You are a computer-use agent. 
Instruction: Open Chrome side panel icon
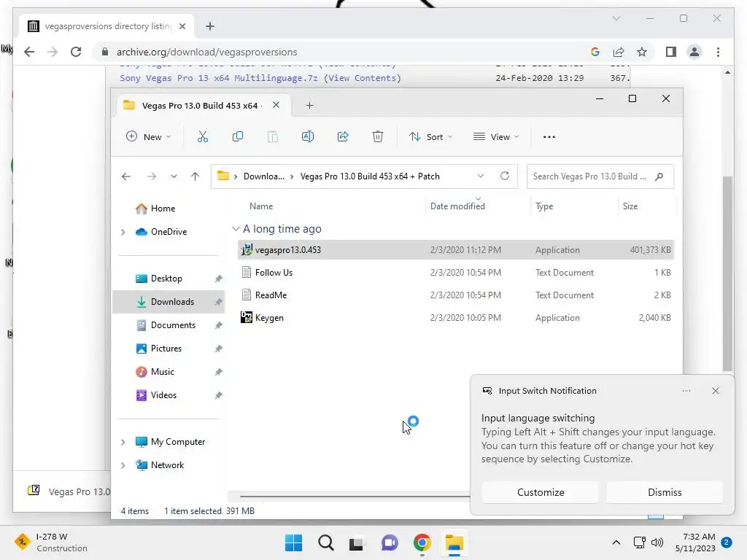(x=671, y=52)
